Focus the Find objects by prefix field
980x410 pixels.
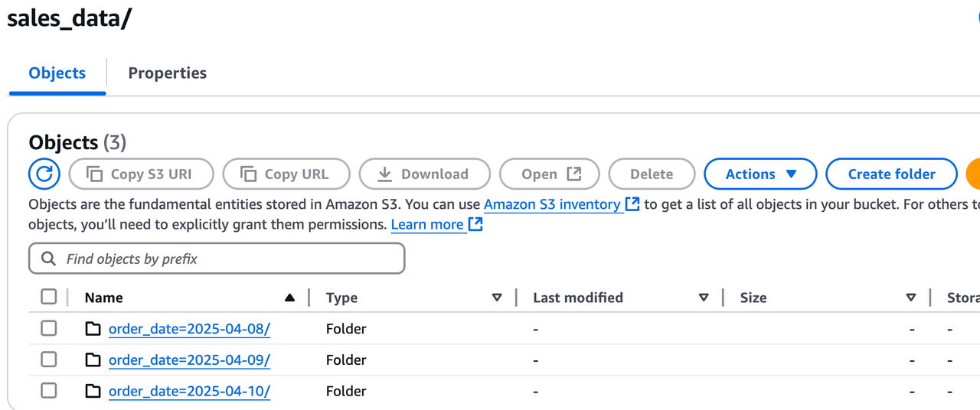[x=230, y=259]
